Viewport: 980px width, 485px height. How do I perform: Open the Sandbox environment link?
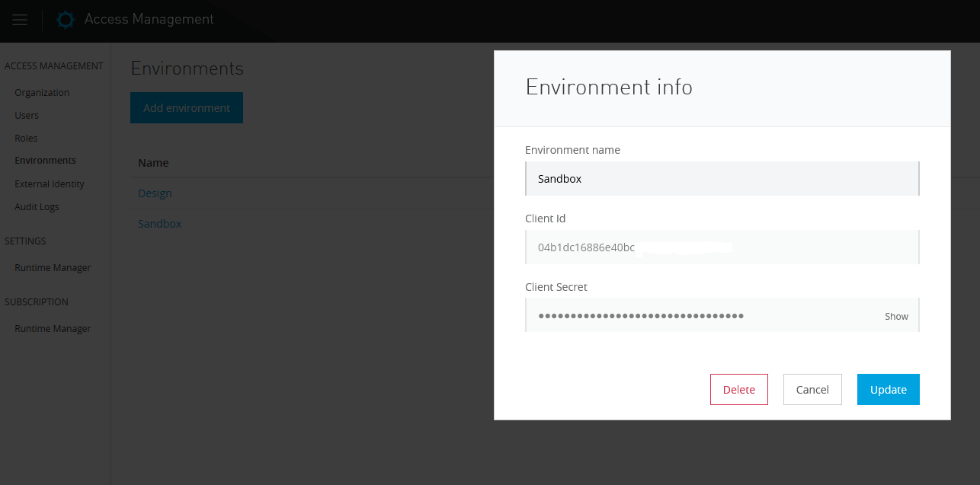(x=159, y=224)
